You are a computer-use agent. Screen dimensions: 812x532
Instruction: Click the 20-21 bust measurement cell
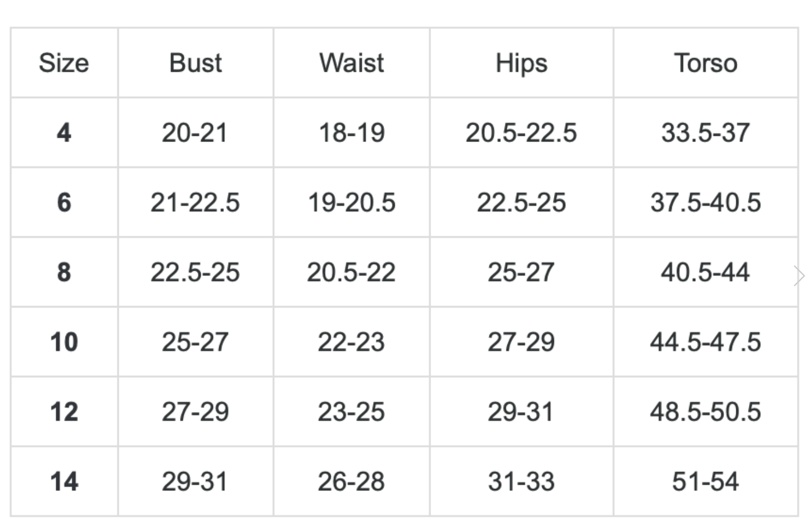click(195, 133)
